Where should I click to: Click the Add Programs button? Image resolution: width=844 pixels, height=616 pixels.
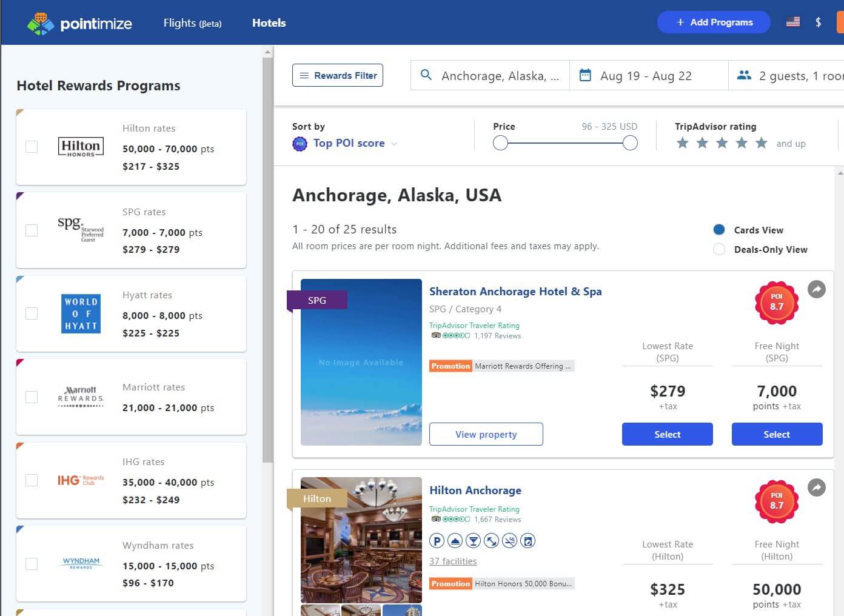coord(714,22)
